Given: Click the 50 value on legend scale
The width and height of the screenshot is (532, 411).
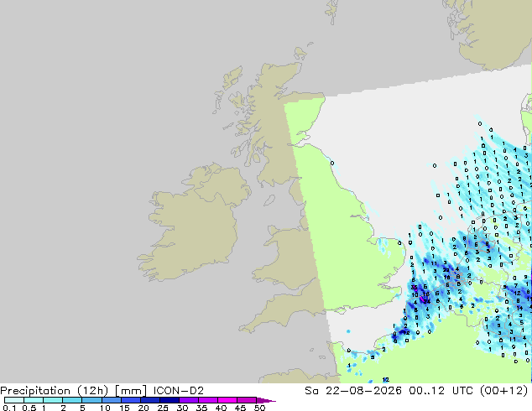Looking at the screenshot, I should pos(259,408).
